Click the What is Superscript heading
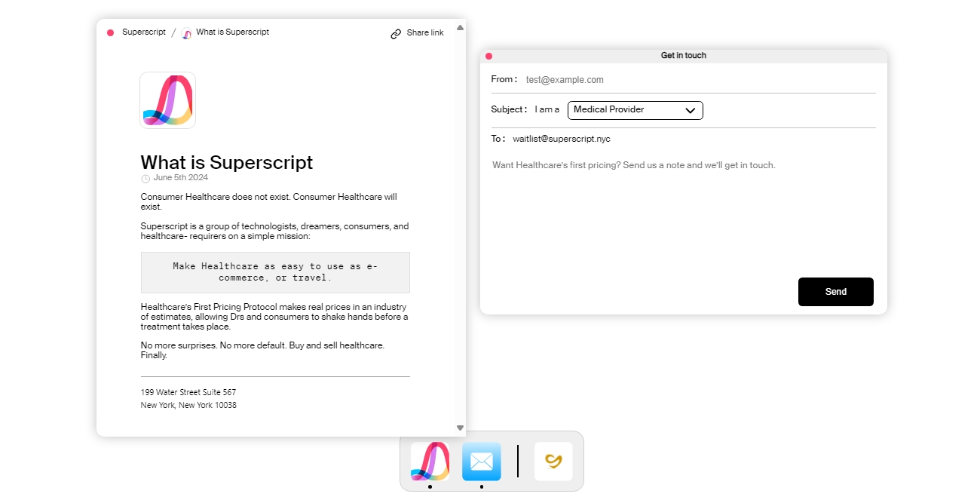This screenshot has height=503, width=980. [227, 162]
